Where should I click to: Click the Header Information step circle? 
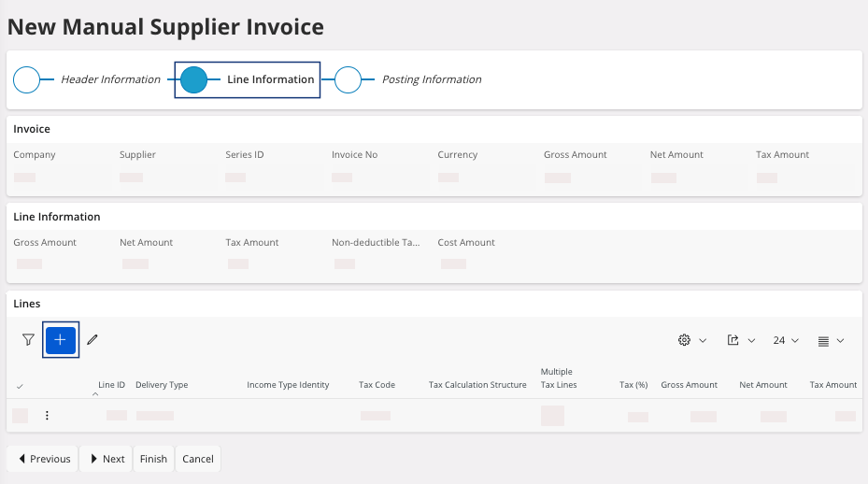click(x=27, y=80)
